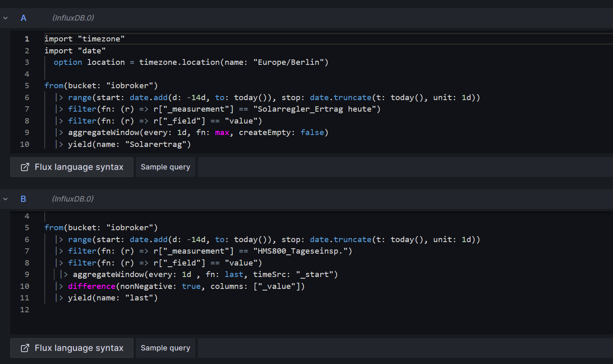
Task: Collapse query A with its chevron
Action: coord(5,18)
